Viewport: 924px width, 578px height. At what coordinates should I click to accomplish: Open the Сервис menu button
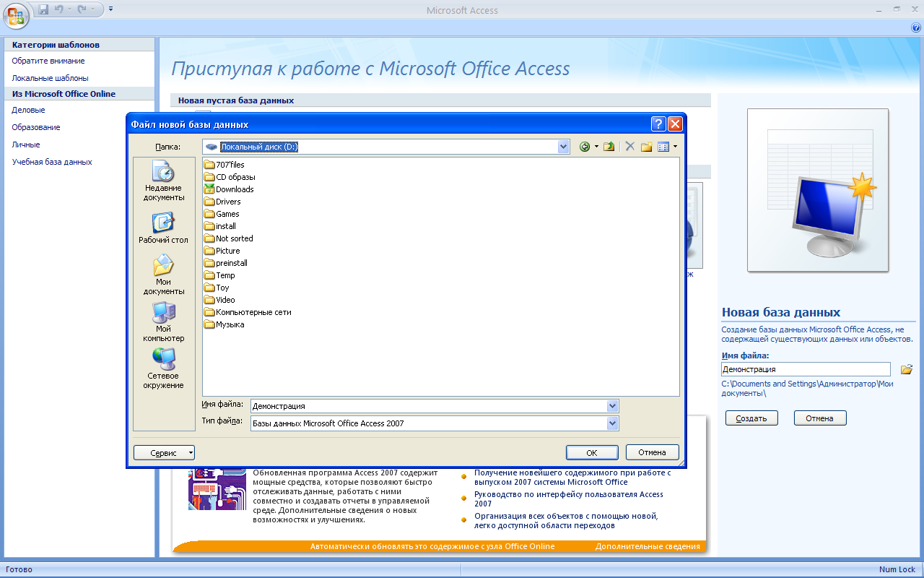click(x=164, y=453)
